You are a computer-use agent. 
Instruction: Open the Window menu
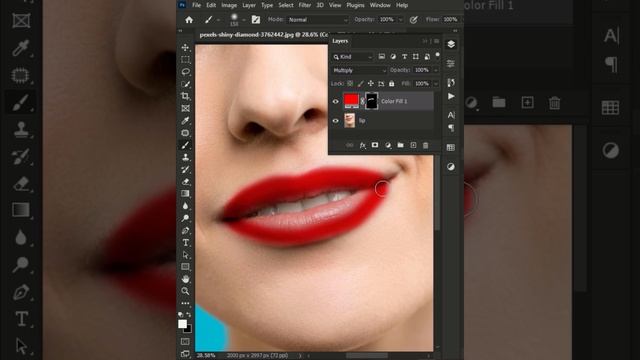click(380, 5)
